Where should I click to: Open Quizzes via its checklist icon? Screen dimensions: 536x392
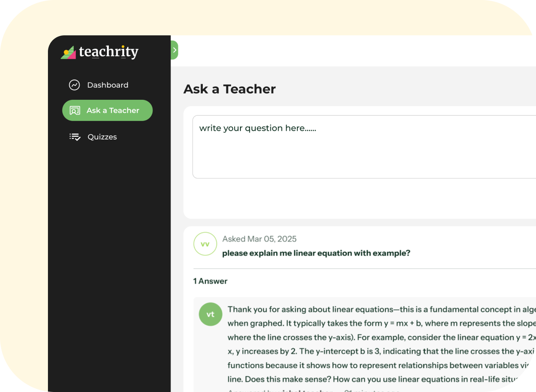tap(75, 137)
